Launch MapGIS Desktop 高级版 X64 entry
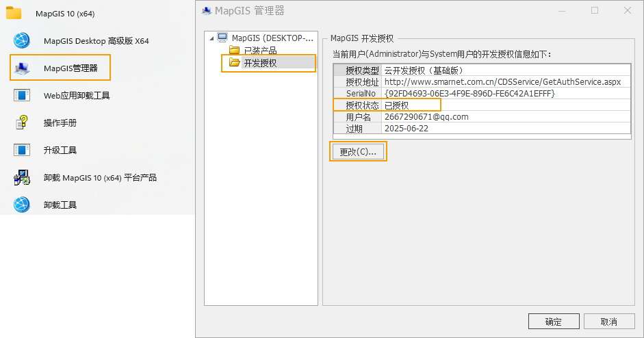The width and height of the screenshot is (644, 338). (96, 40)
